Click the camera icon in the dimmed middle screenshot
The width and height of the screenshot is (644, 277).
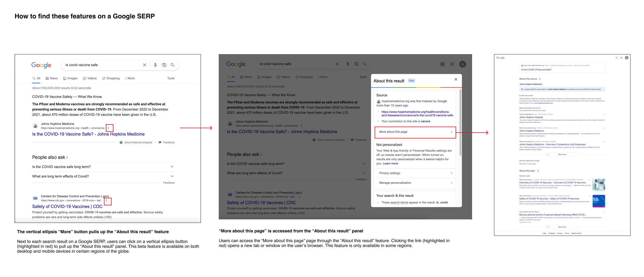coord(356,64)
